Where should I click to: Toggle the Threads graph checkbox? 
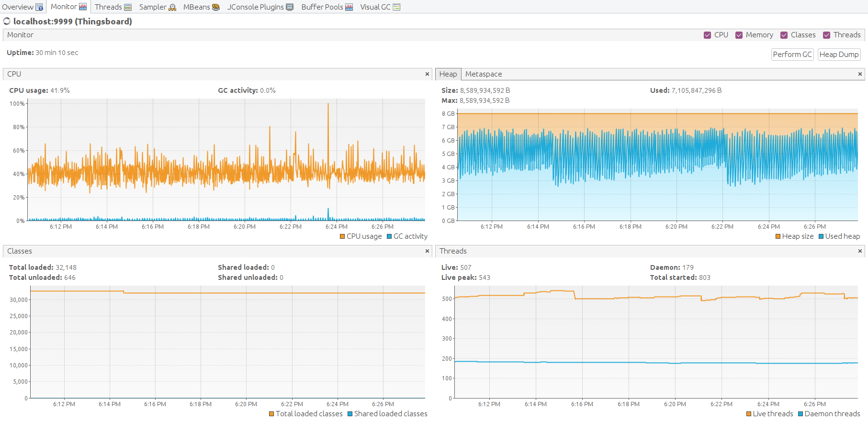click(826, 35)
